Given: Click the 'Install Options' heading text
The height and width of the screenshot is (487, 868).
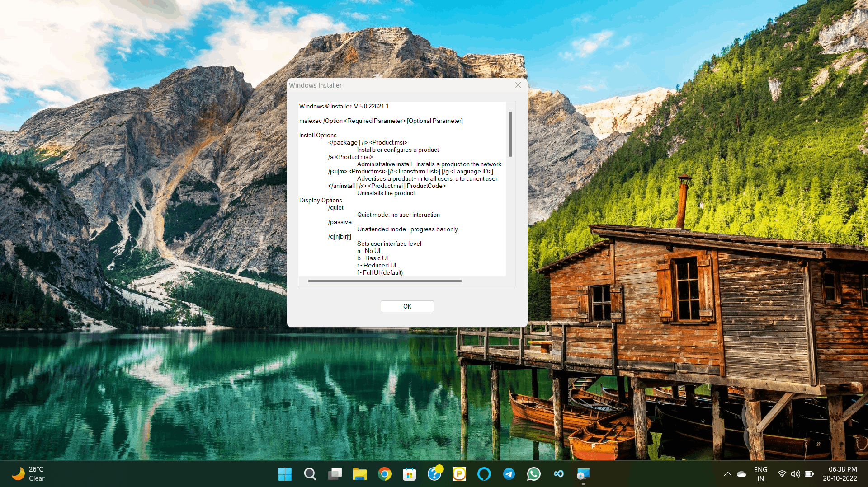Looking at the screenshot, I should [x=318, y=135].
